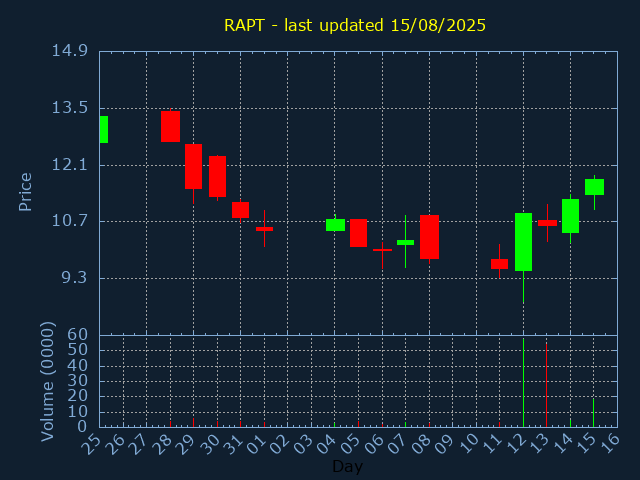Select the 40 volume axis label
This screenshot has width=640, height=480.
point(78,365)
